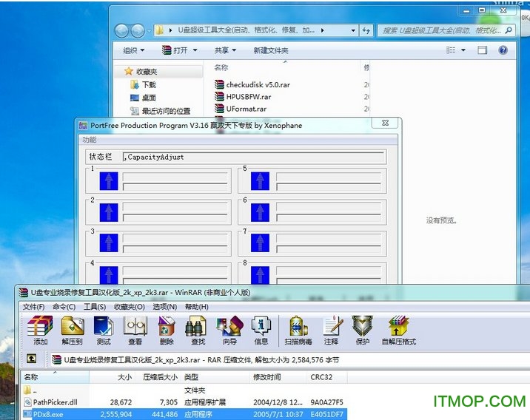
Task: Open the WinRAR Commands (命令) menu
Action: pos(64,307)
